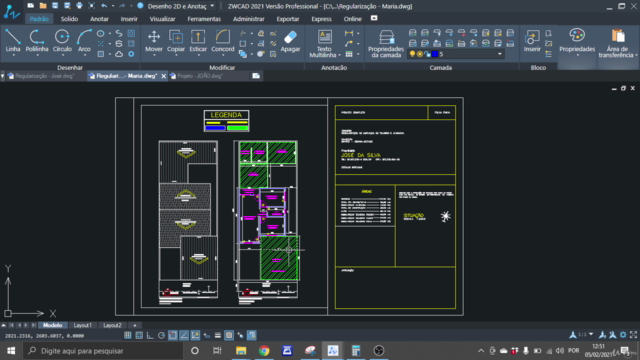Select the Arco drawing tool
This screenshot has width=640, height=360.
tap(84, 40)
